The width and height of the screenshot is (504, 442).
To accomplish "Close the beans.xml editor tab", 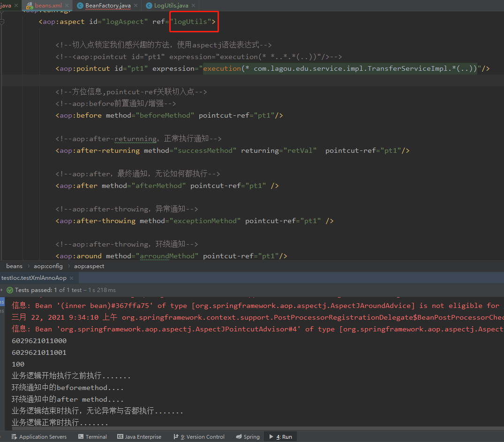I will 67,6.
